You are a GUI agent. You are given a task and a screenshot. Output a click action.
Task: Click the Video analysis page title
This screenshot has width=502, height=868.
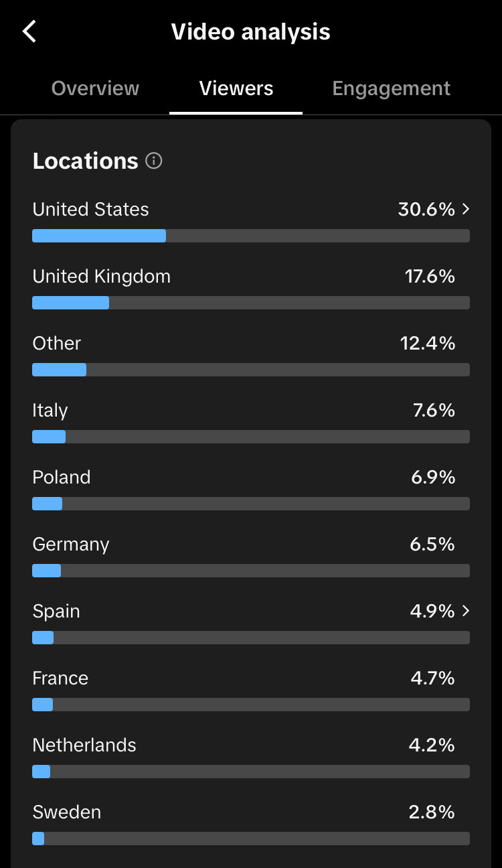251,31
